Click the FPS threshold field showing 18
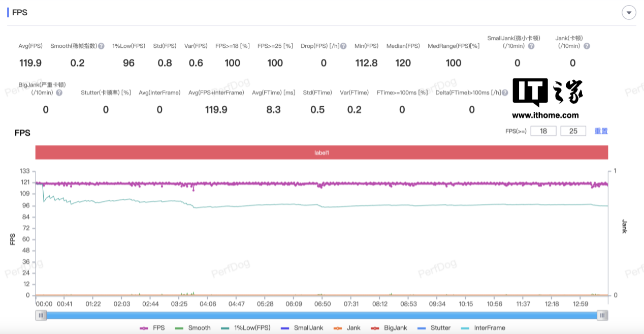This screenshot has width=644, height=334. click(543, 131)
